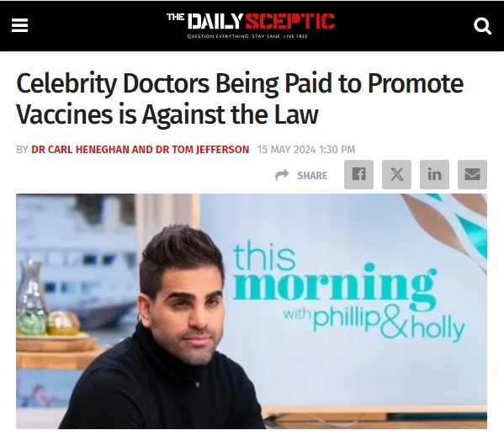The width and height of the screenshot is (504, 446).
Task: Share the article on LinkedIn
Action: [434, 174]
